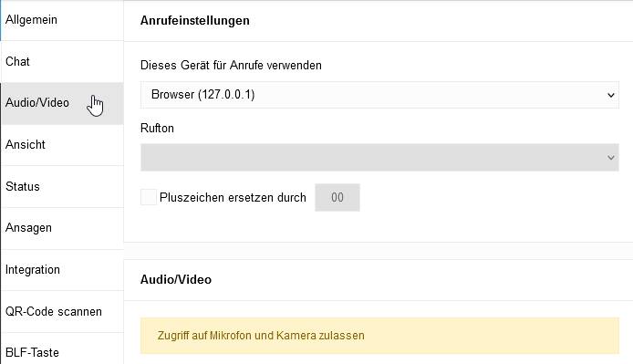Click the 'Zugriff auf Mikrofon und Kamera zulassen' banner
The height and width of the screenshot is (364, 633).
379,336
